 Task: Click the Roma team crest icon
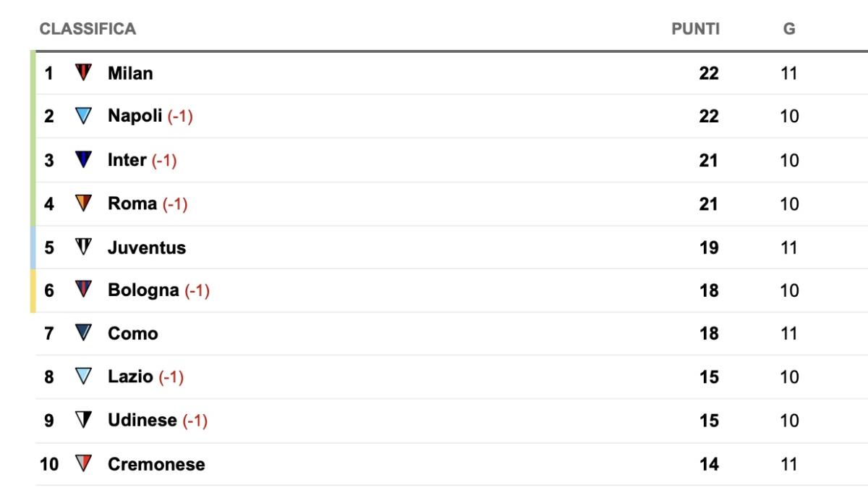pyautogui.click(x=84, y=203)
